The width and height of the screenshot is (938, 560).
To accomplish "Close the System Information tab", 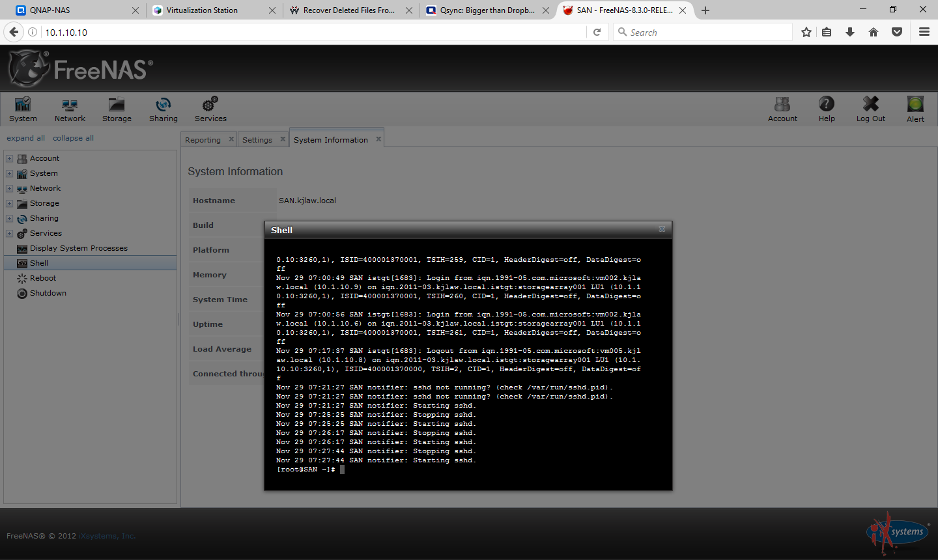I will (x=378, y=139).
